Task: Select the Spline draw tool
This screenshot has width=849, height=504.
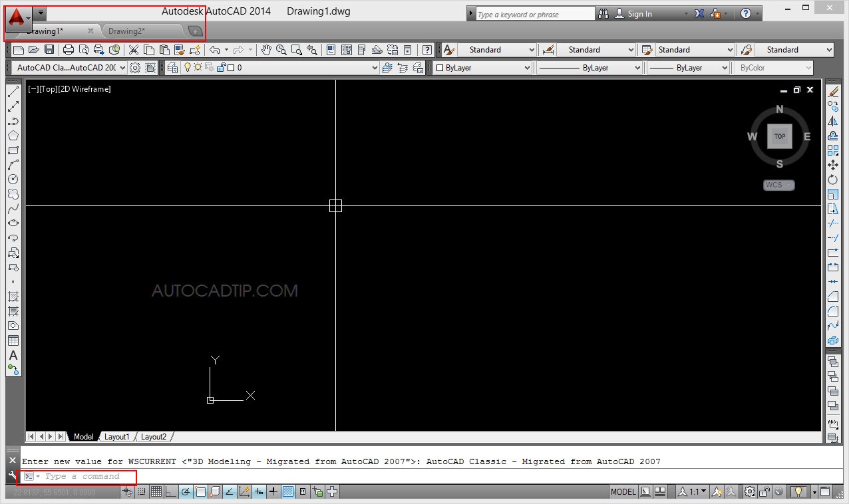Action: pos(13,209)
